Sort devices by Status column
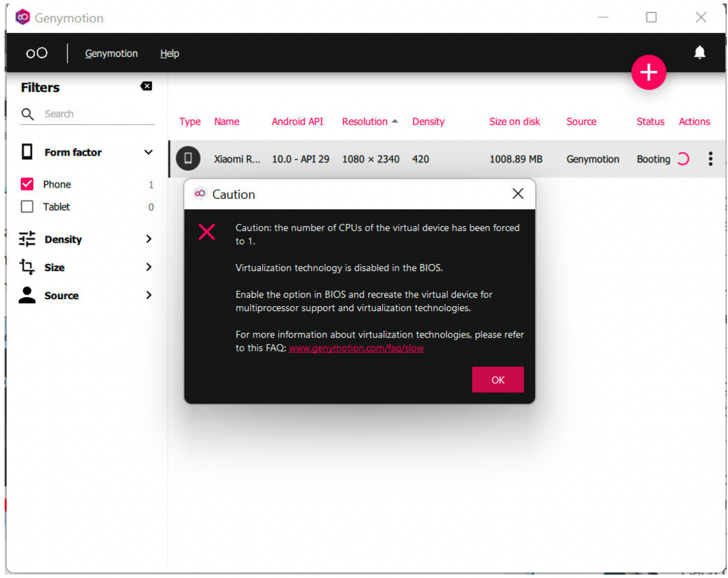This screenshot has height=578, width=728. coord(650,122)
